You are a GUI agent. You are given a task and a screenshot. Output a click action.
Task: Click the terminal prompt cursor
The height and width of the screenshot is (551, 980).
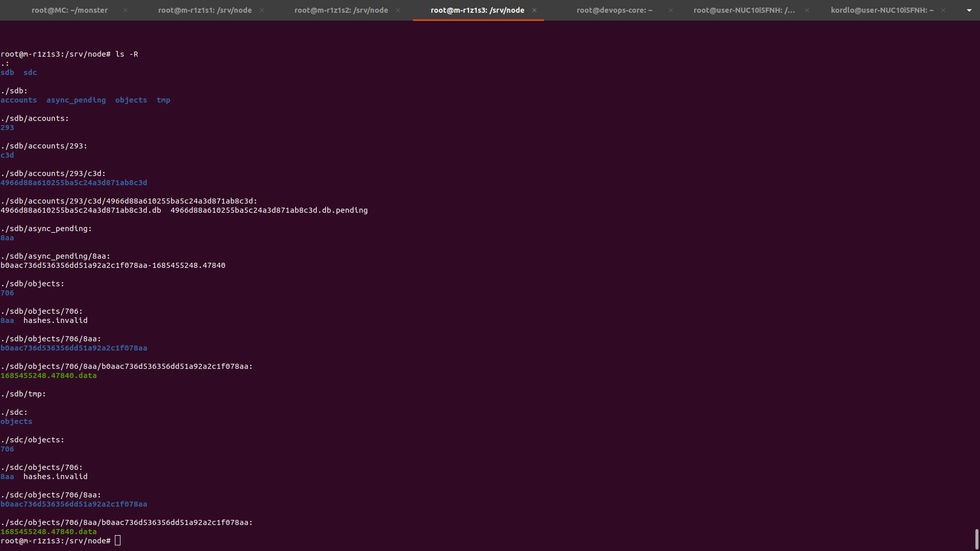[118, 541]
